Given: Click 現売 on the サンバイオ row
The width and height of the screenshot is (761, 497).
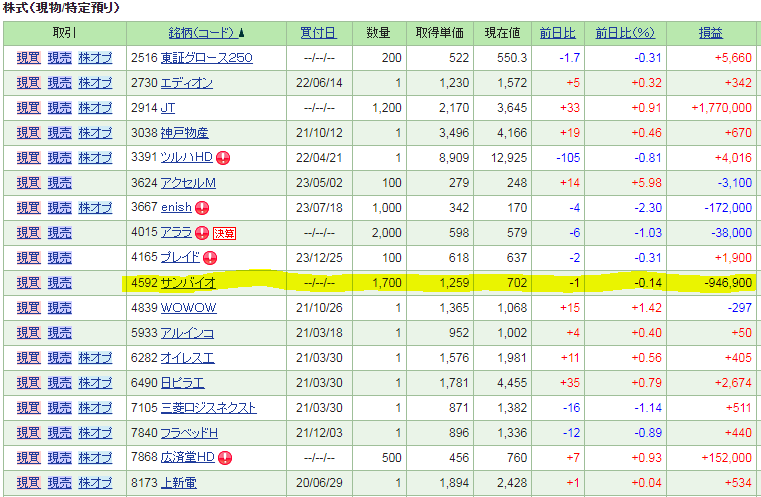Looking at the screenshot, I should (x=60, y=283).
